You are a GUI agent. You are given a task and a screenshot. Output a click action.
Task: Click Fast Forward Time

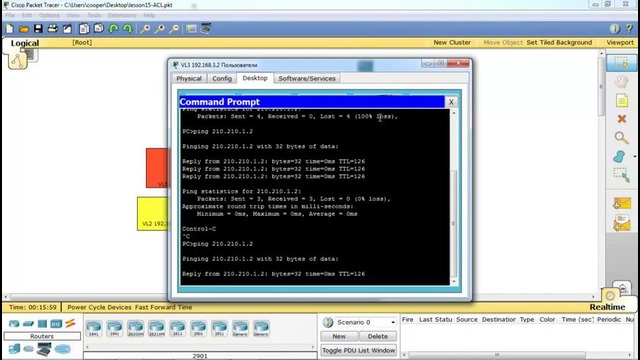point(163,307)
